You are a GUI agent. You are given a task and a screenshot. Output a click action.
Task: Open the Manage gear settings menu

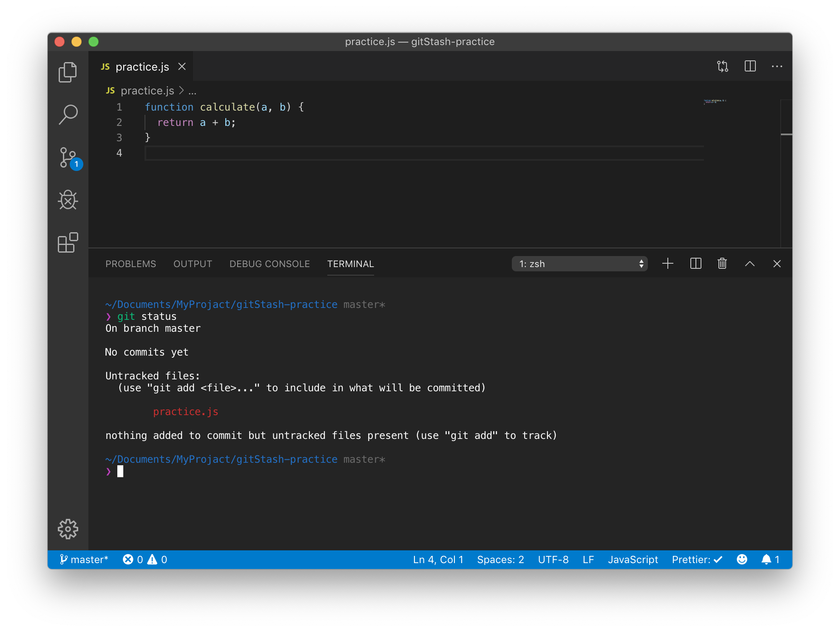(68, 529)
